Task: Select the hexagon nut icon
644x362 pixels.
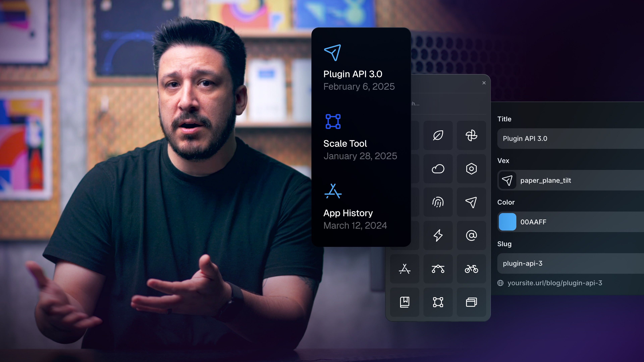Action: tap(471, 169)
